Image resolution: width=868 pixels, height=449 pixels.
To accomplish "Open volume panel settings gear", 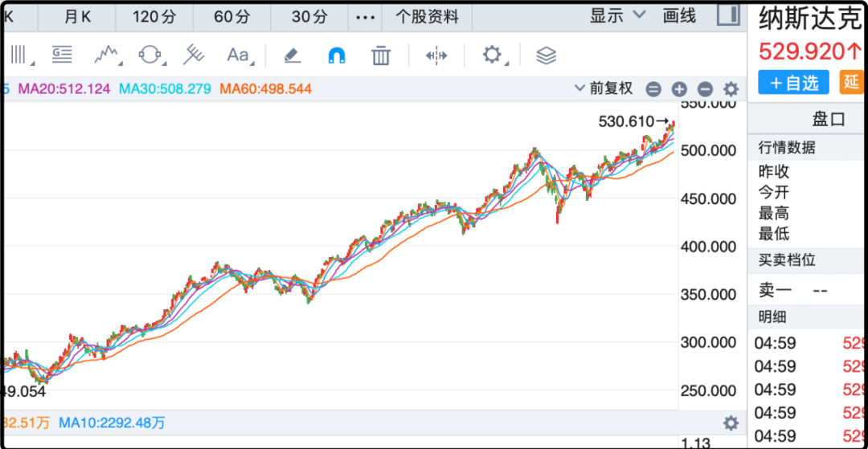I will click(x=730, y=422).
